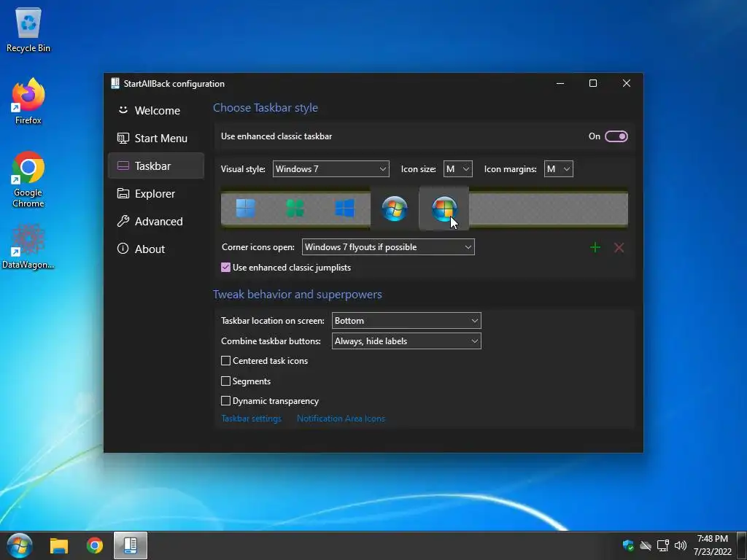Choose the green clover start orb icon
The width and height of the screenshot is (747, 560).
click(295, 208)
